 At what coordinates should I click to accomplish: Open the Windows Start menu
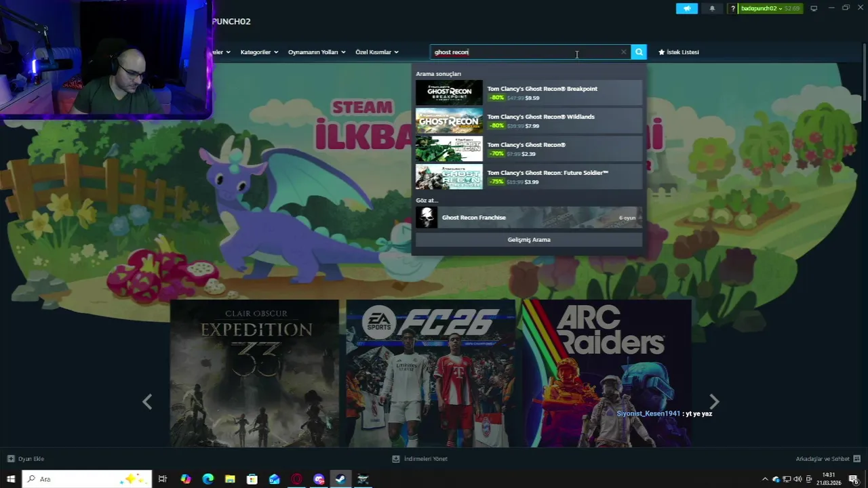click(x=10, y=479)
